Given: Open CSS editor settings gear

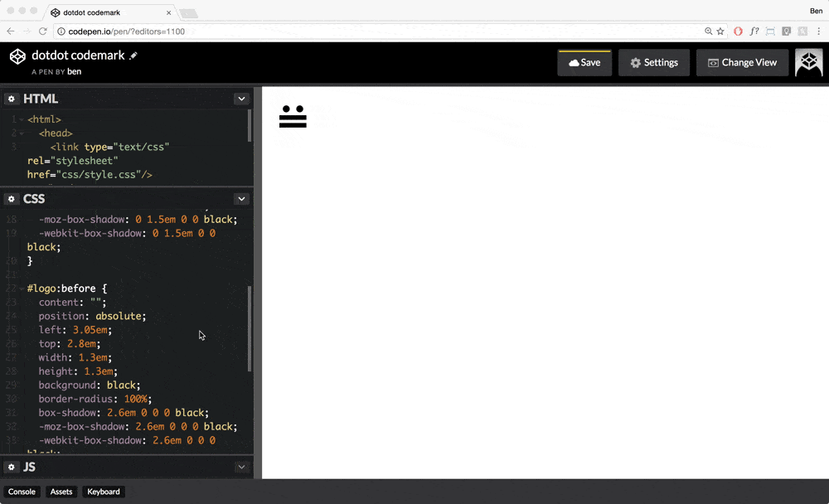Looking at the screenshot, I should [12, 199].
